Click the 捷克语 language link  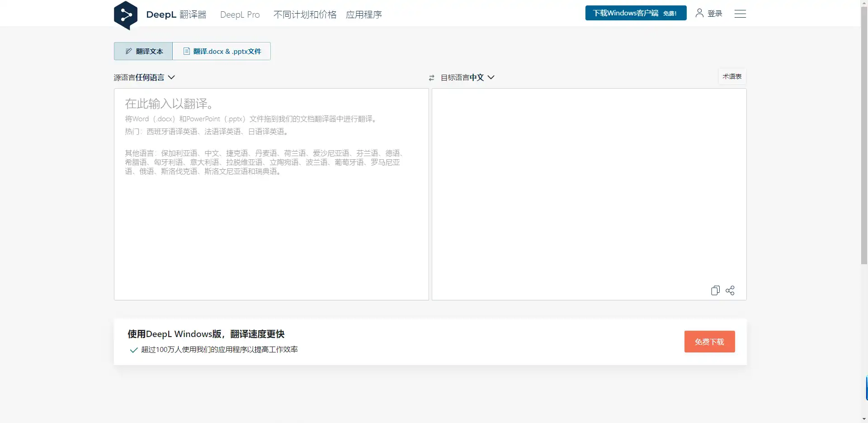coord(237,153)
